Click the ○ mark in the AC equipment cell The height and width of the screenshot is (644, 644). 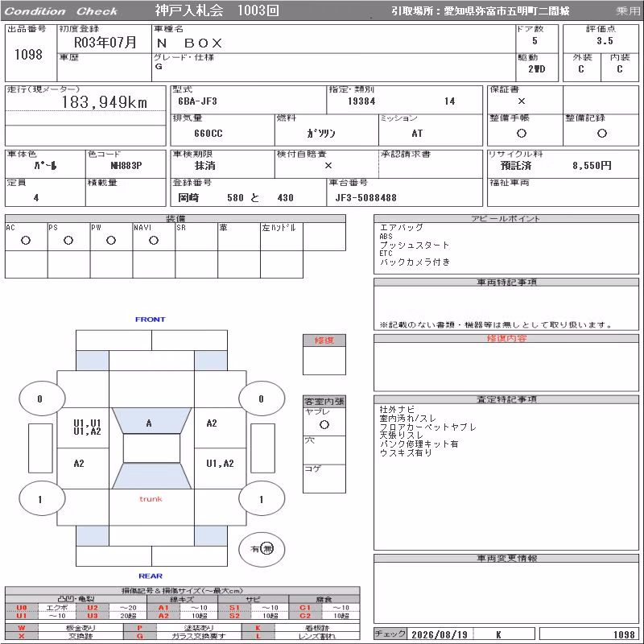(x=26, y=240)
